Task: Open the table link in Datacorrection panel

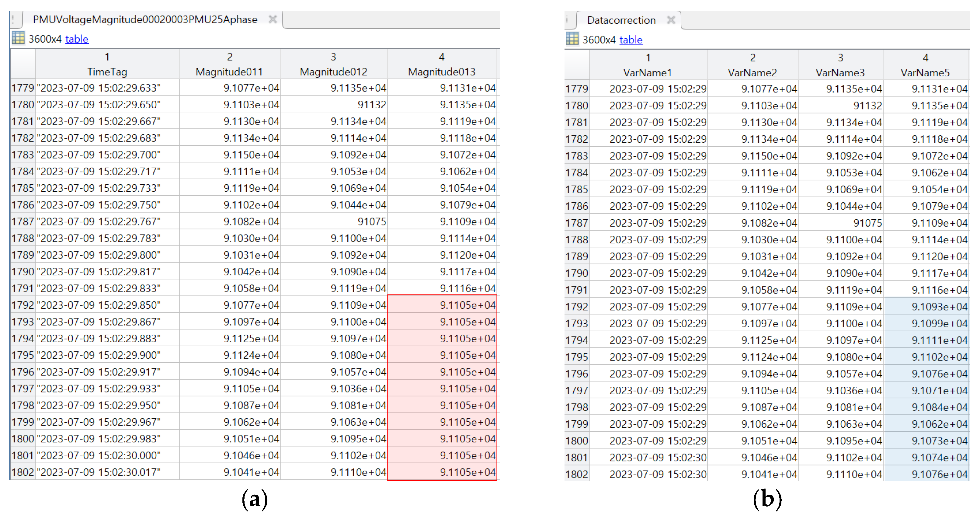Action: point(631,40)
